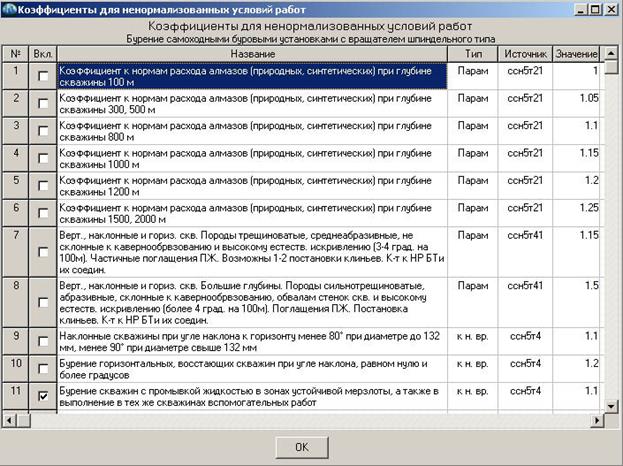Close the coefficients window
623x466 pixels.
[611, 9]
